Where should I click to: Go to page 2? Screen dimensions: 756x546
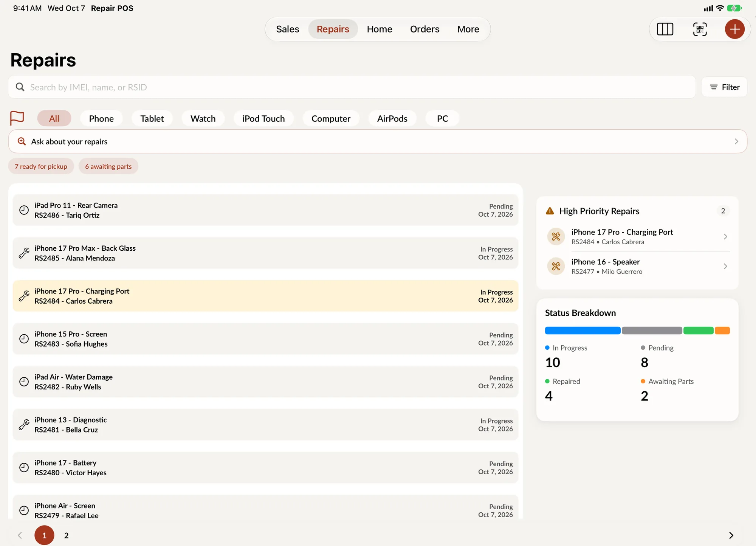click(x=67, y=535)
